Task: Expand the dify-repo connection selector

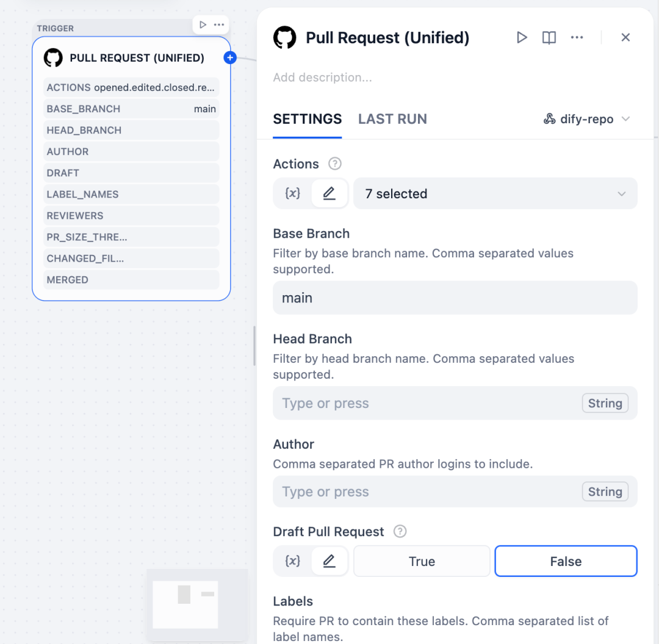Action: (x=586, y=118)
